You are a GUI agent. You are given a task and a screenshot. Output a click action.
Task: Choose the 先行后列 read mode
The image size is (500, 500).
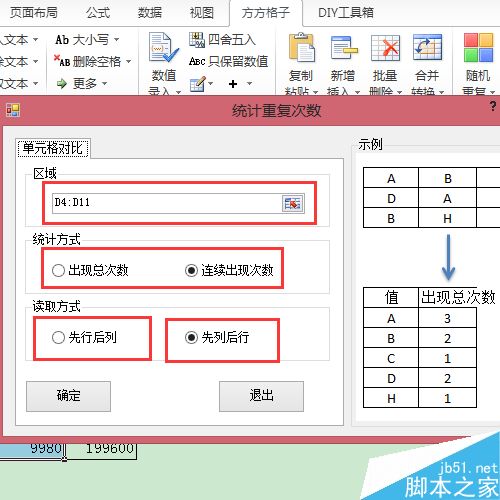click(x=58, y=337)
